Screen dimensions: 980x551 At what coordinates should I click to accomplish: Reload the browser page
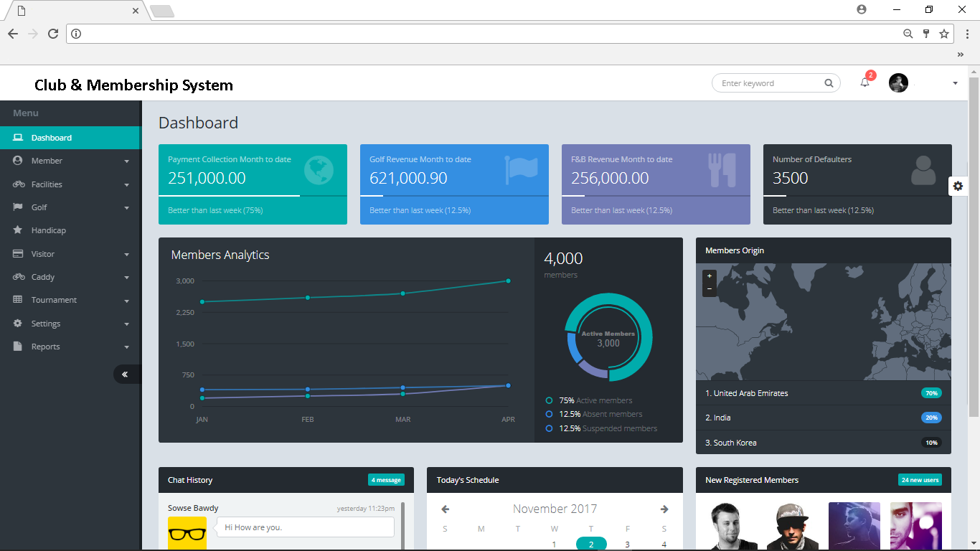coord(53,34)
